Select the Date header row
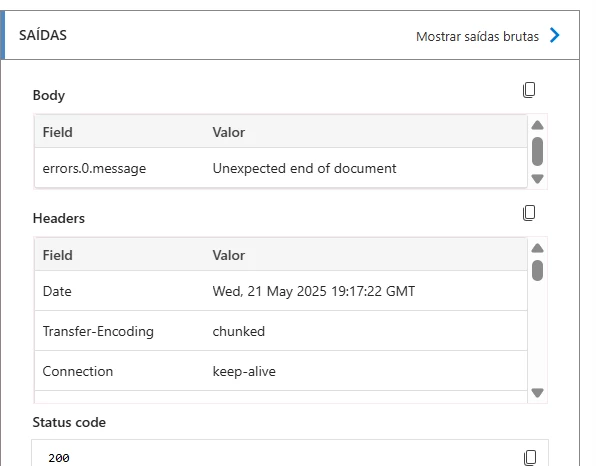The image size is (596, 466). tap(281, 291)
